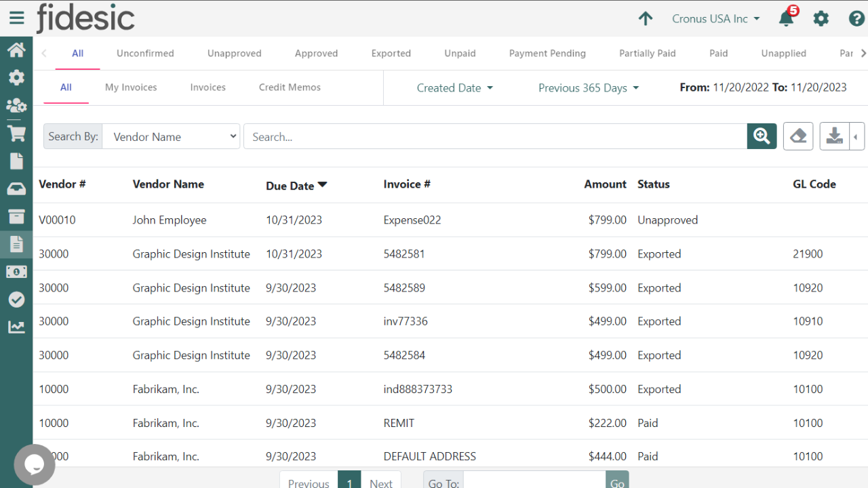The image size is (868, 488).
Task: Open the header settings gear
Action: tap(821, 18)
